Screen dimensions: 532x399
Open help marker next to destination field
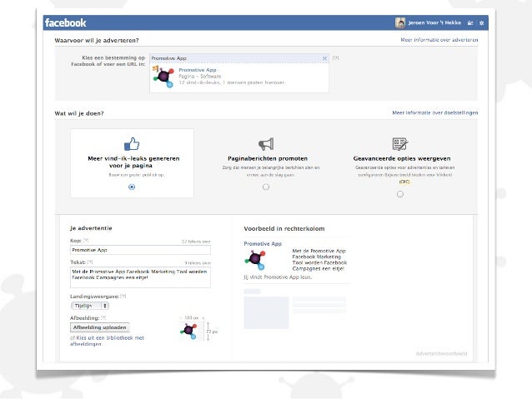[335, 58]
